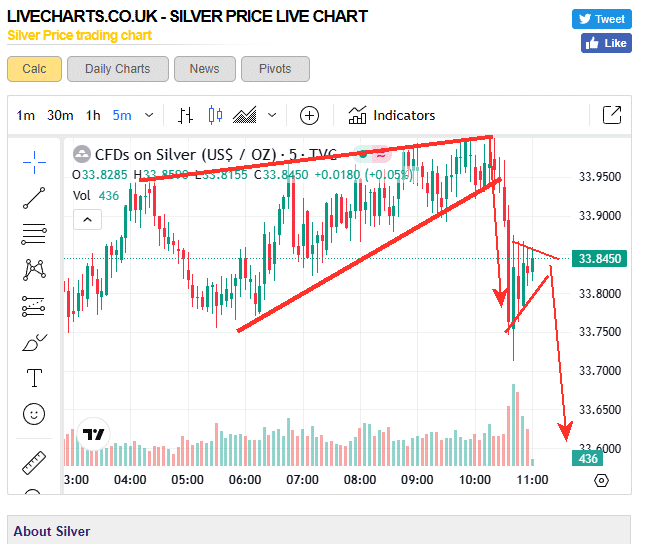
Task: Open the Fibonacci retracement tools
Action: (x=35, y=234)
